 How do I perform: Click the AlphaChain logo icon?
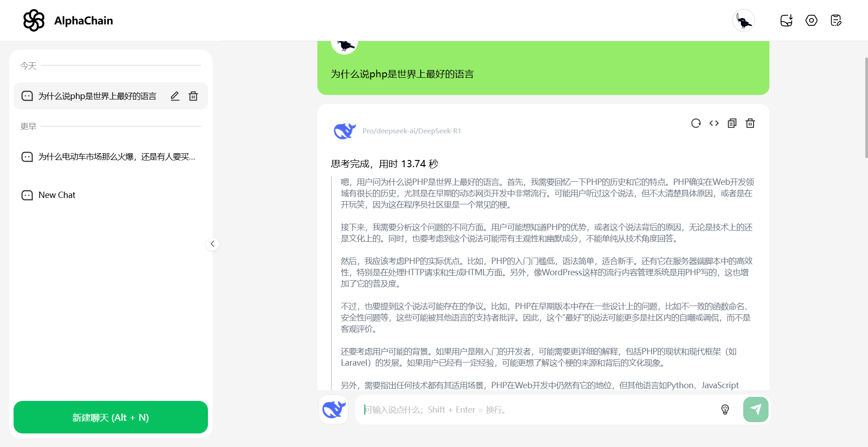[x=34, y=20]
